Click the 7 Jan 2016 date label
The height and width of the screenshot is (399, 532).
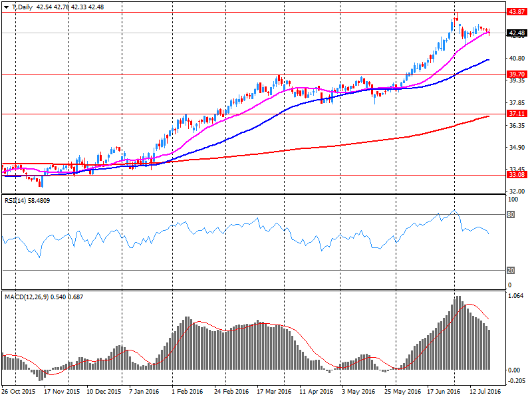pyautogui.click(x=144, y=391)
